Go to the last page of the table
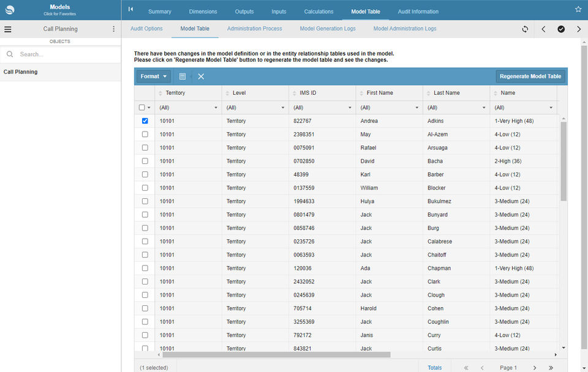Screen dimensions: 588x372 551,368
